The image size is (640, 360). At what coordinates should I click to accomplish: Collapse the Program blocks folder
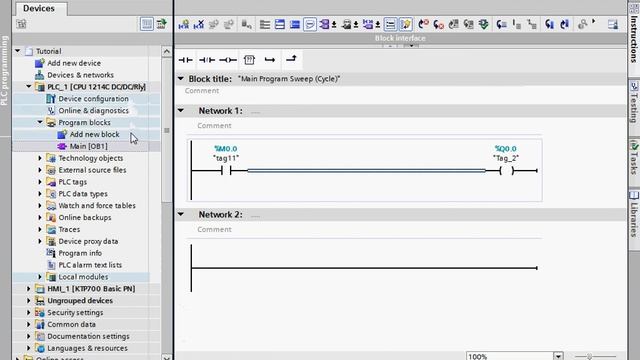(x=40, y=122)
